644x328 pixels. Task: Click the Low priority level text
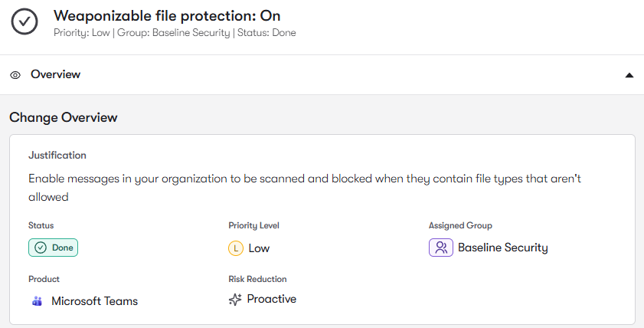[259, 248]
